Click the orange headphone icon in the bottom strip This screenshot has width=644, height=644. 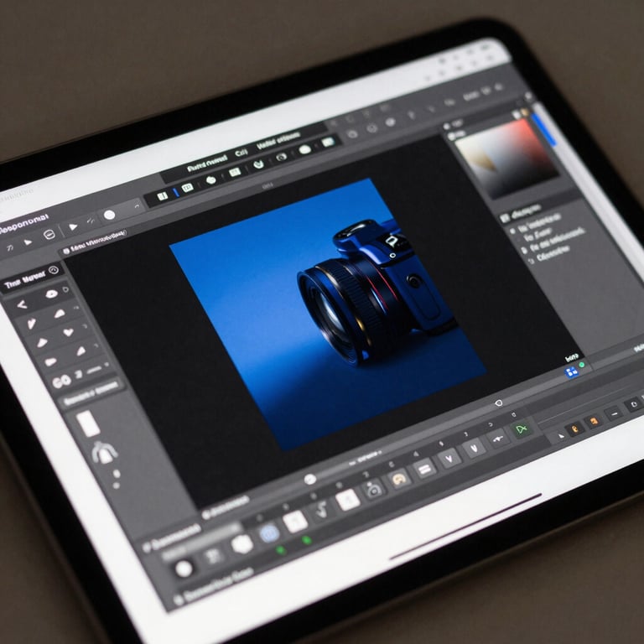[x=399, y=479]
